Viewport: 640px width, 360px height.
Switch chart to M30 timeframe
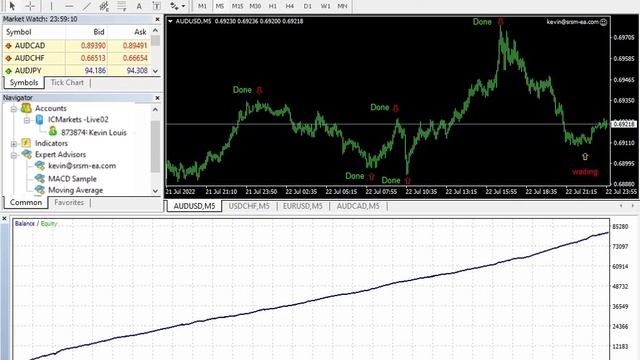(255, 6)
